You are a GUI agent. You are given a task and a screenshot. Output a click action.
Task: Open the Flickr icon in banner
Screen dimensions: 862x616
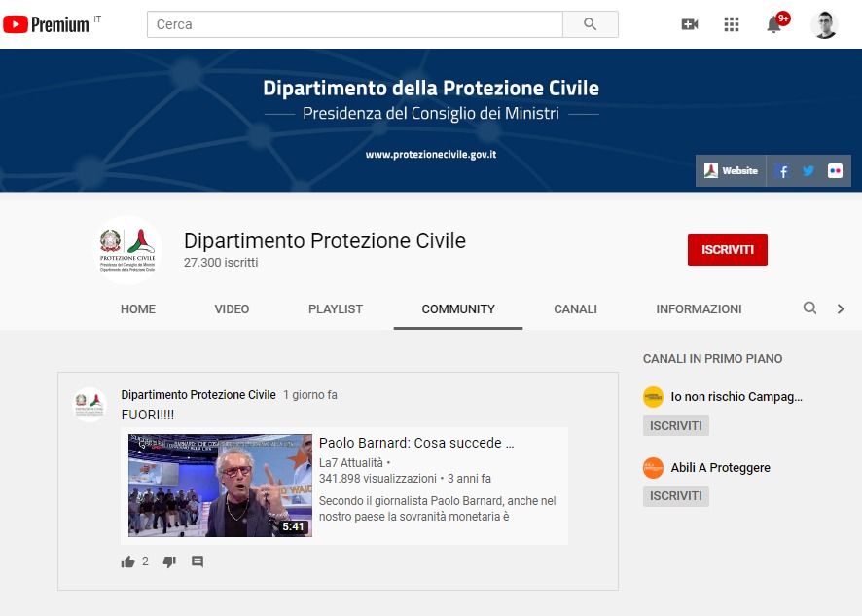835,171
